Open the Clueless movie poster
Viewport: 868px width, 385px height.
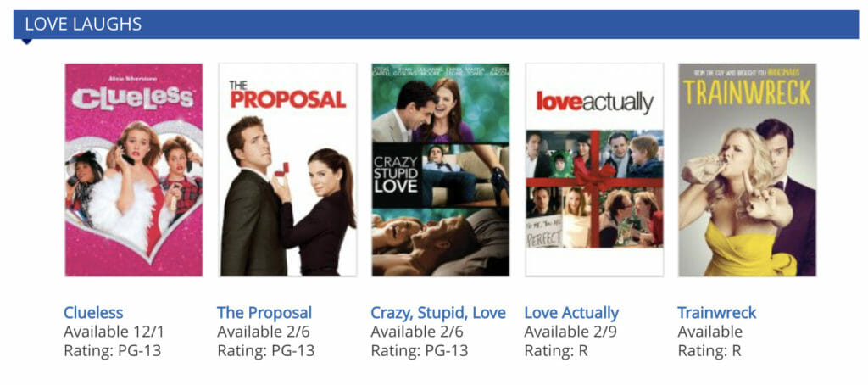click(133, 170)
